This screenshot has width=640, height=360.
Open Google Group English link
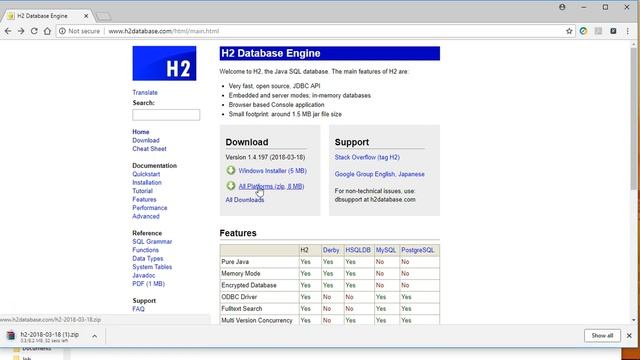(365, 174)
